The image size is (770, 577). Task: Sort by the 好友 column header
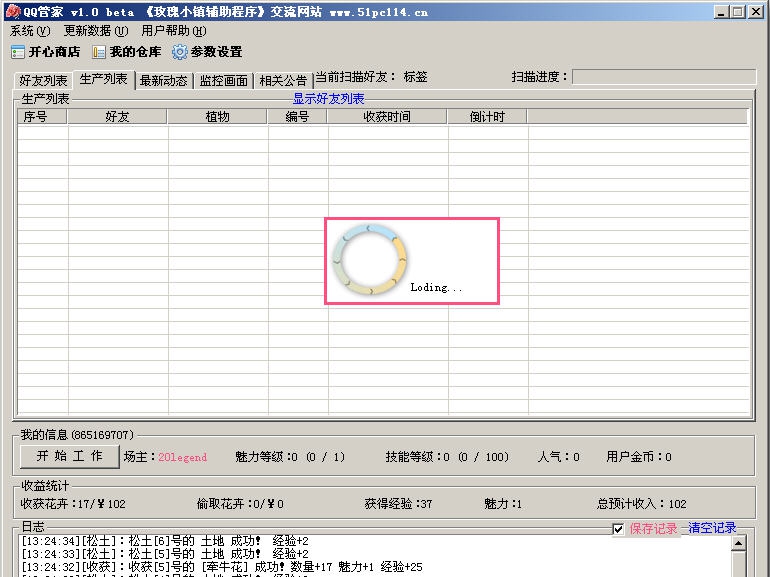pos(117,116)
